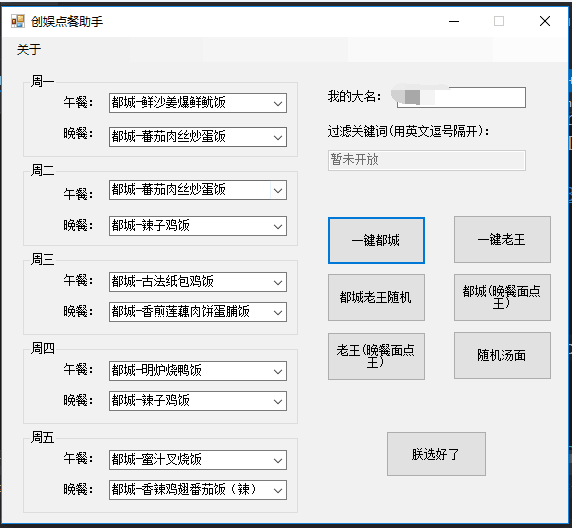The image size is (572, 528).
Task: Select the 都城老王随机 button
Action: click(376, 297)
